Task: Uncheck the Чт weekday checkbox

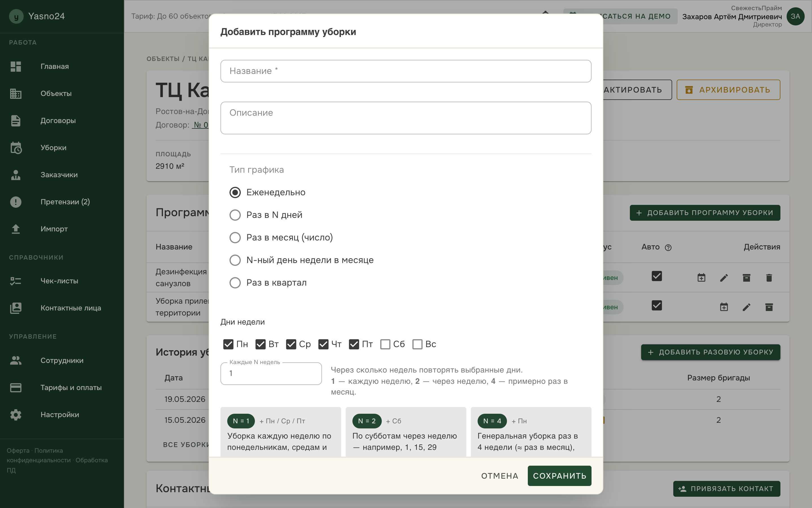Action: (x=323, y=344)
